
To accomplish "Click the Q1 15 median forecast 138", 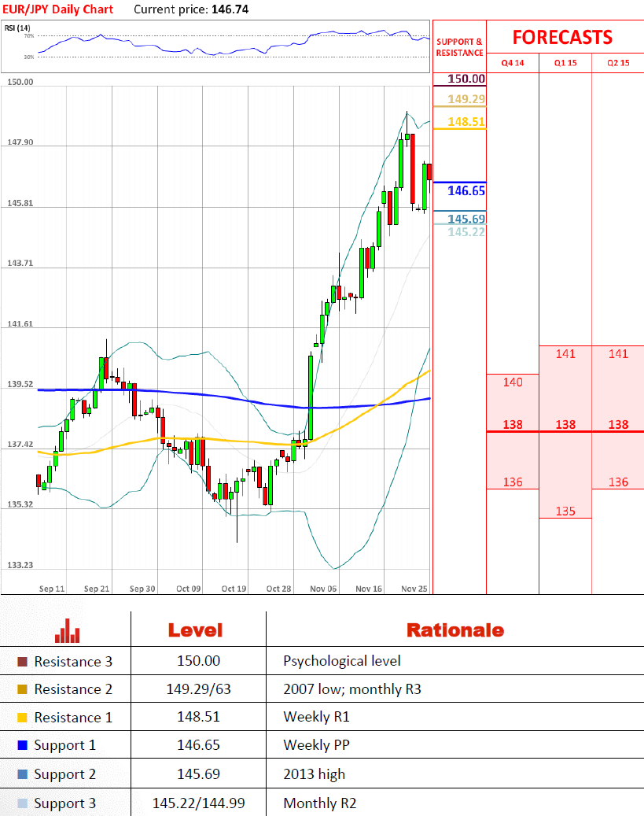I will 565,425.
